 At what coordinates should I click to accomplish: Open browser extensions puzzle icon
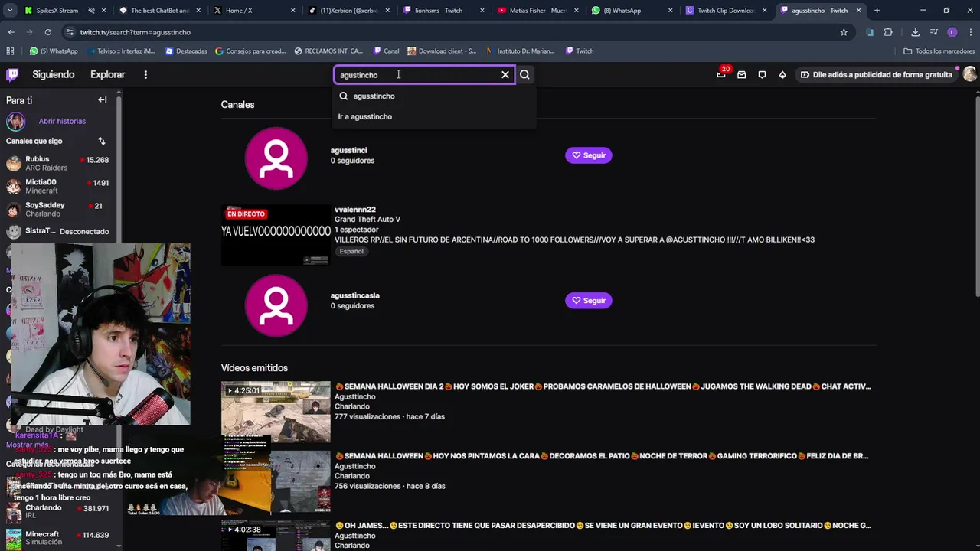[888, 32]
